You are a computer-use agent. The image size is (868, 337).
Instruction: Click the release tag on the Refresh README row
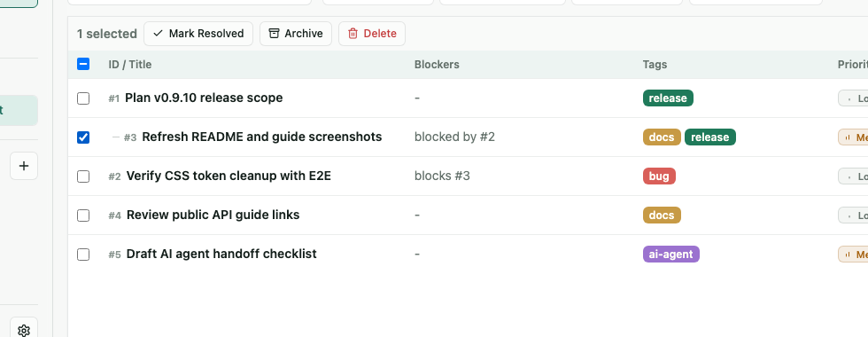coord(710,137)
